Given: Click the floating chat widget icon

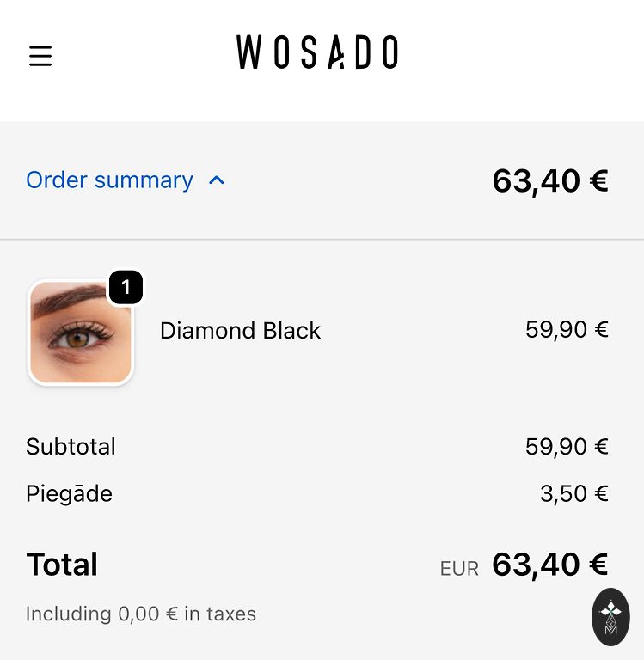Looking at the screenshot, I should coord(610,616).
